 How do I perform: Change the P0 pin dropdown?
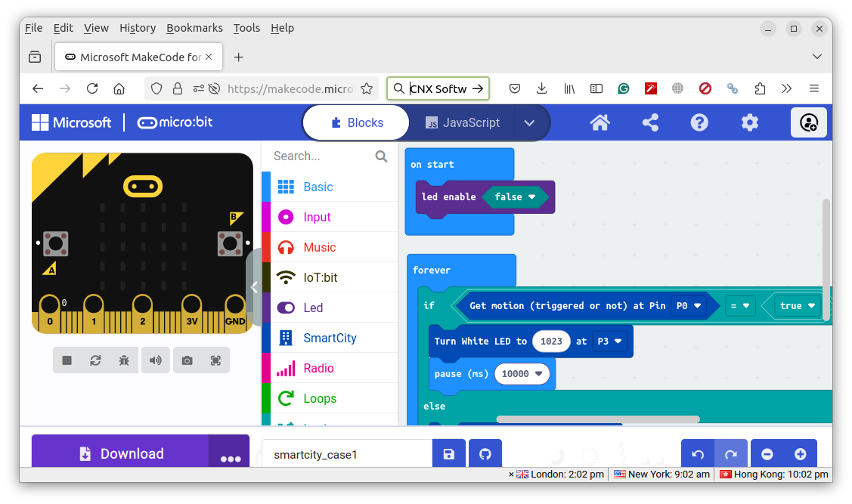coord(689,306)
